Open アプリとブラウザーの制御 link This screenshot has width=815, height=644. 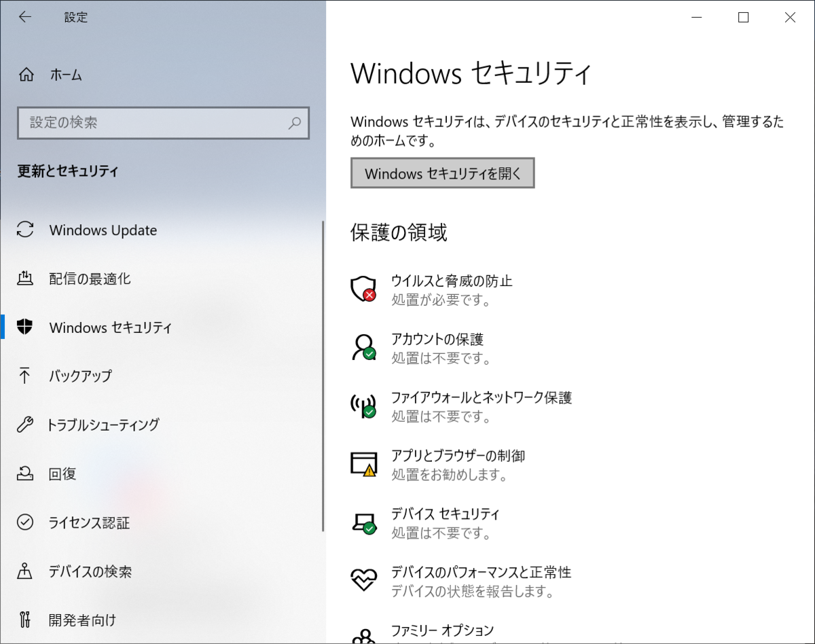tap(458, 456)
